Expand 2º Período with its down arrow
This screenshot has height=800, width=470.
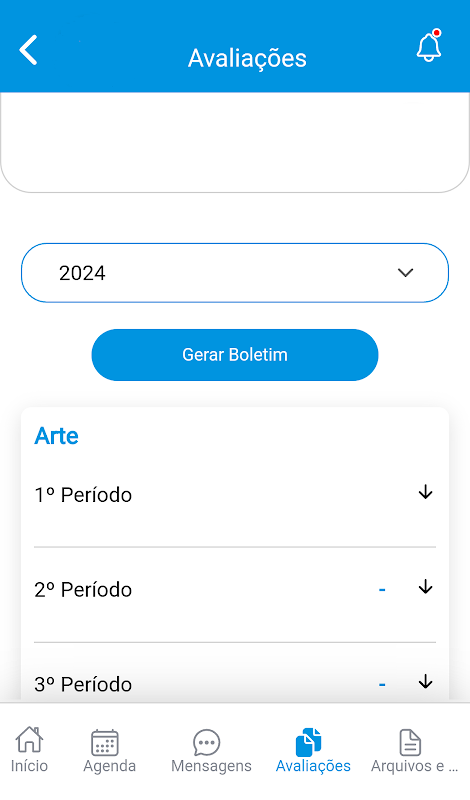point(426,587)
